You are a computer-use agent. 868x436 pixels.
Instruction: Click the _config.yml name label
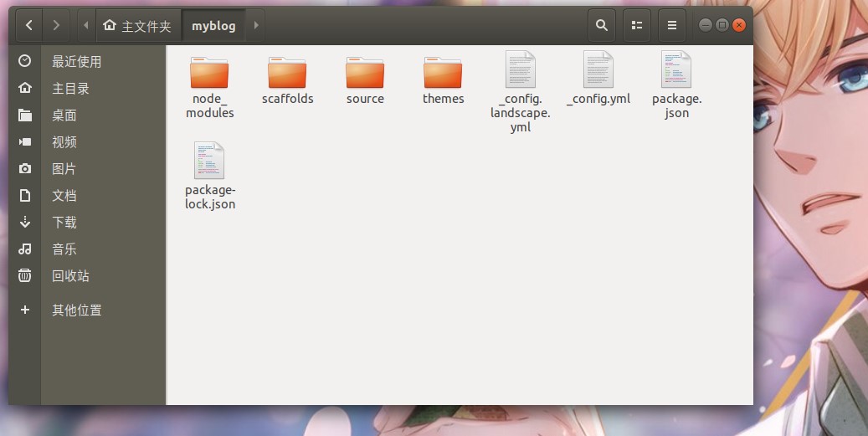(x=598, y=99)
